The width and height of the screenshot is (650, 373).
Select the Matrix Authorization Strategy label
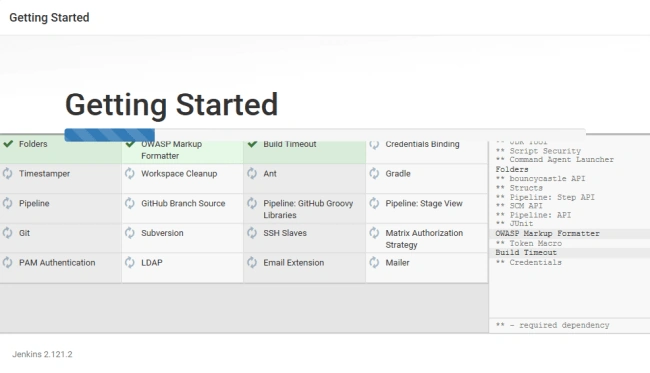pos(424,239)
